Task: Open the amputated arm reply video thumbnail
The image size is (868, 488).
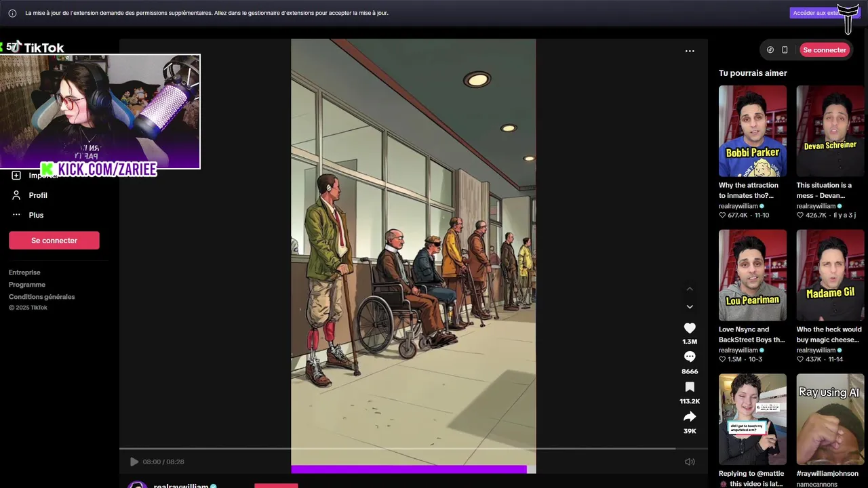Action: pyautogui.click(x=753, y=420)
